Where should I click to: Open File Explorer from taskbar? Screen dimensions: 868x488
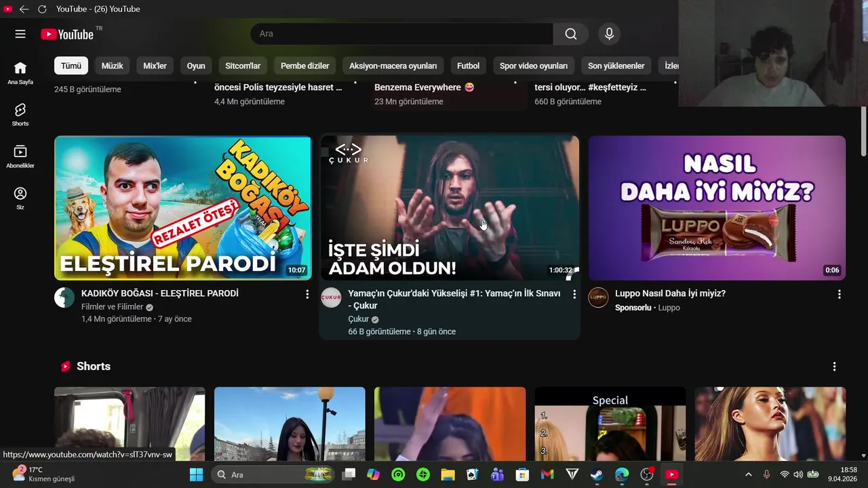coord(448,474)
